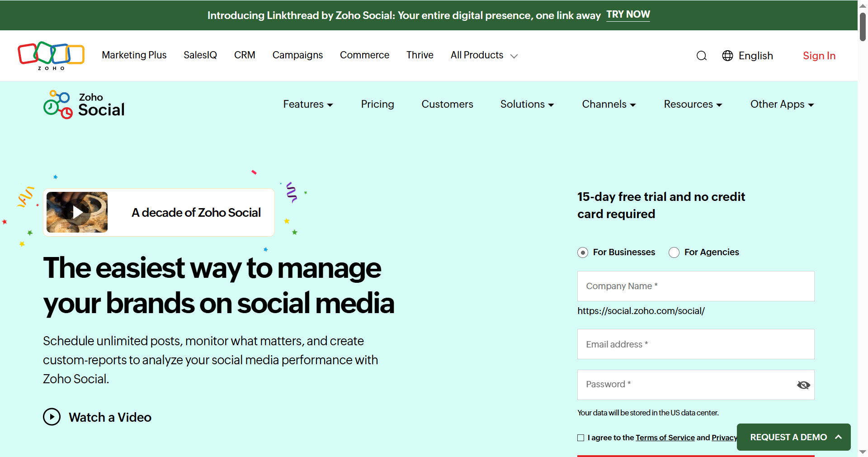Focus the Password input field
This screenshot has width=868, height=457.
click(696, 385)
